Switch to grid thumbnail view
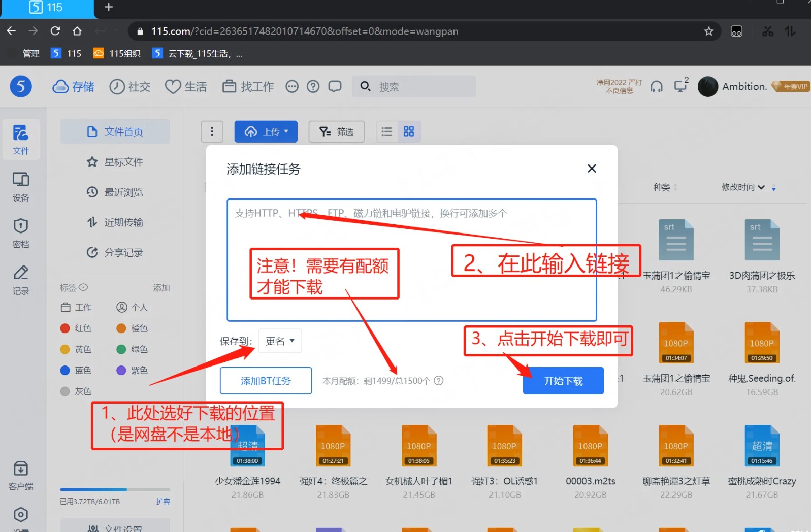 [409, 132]
